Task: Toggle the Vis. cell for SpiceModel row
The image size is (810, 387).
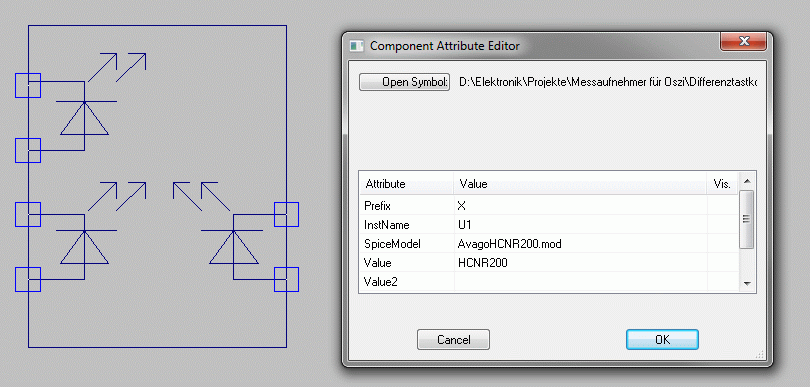Action: point(722,244)
